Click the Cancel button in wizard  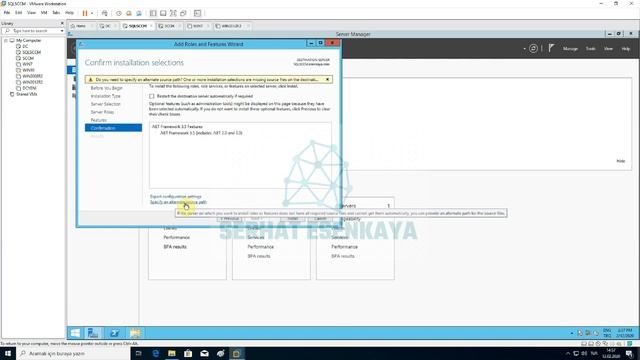point(320,219)
